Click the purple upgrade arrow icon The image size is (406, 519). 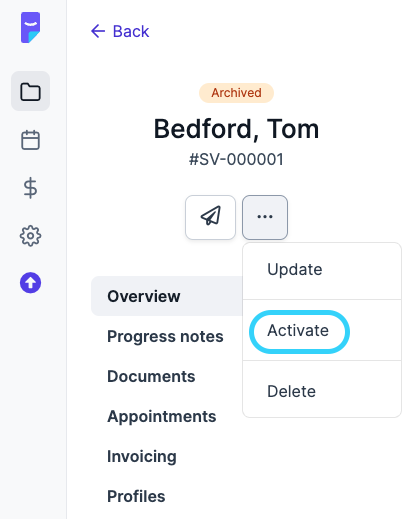pos(30,283)
